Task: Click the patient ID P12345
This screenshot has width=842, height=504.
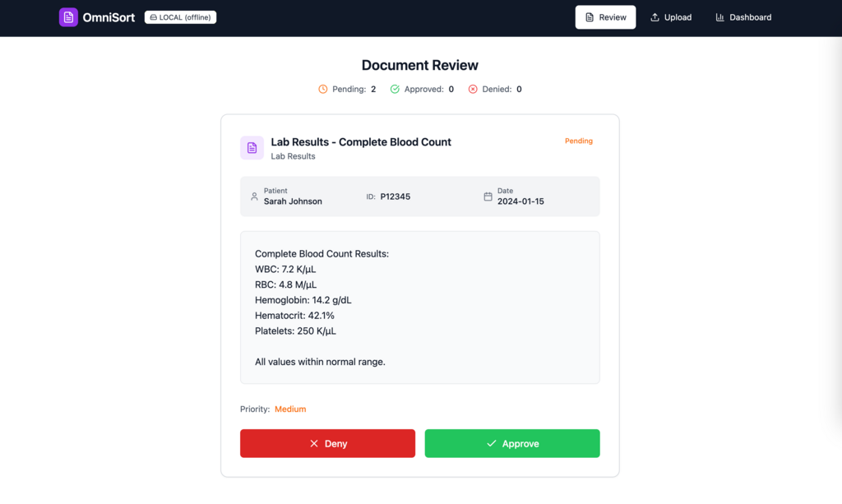Action: pos(395,197)
